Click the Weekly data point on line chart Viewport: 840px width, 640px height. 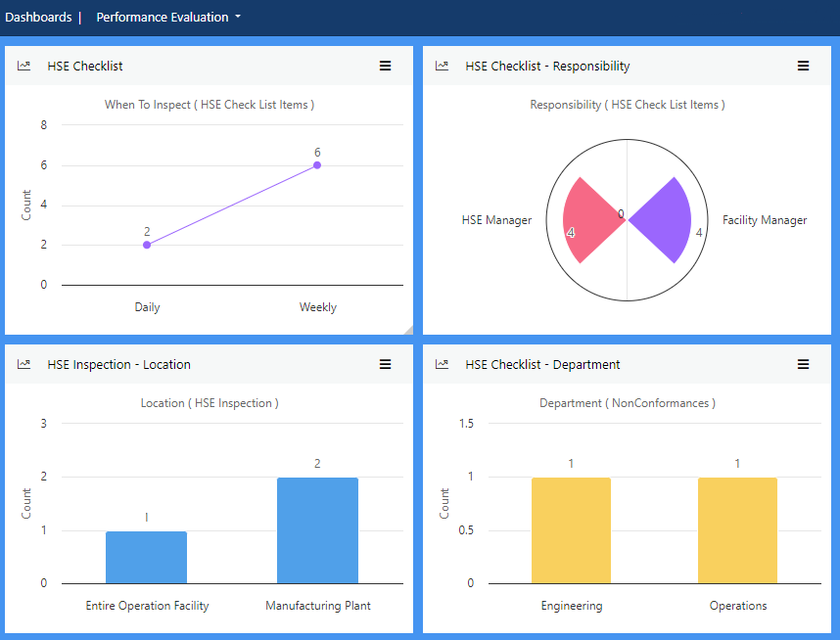click(317, 164)
